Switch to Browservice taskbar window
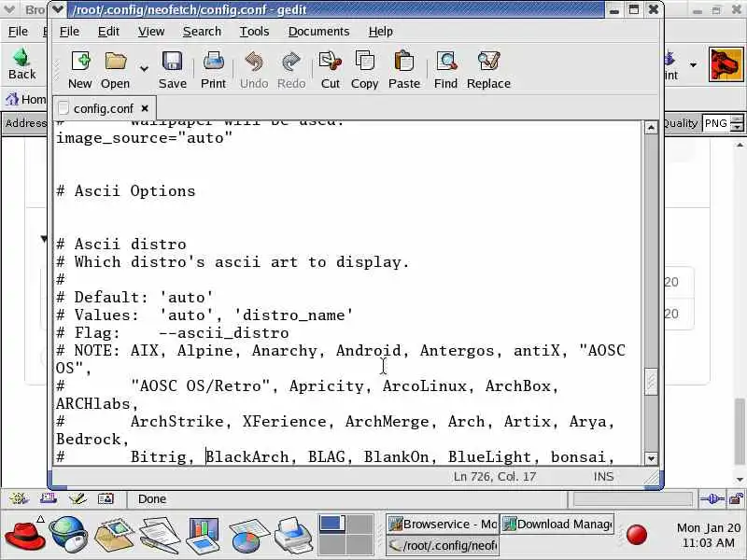This screenshot has height=560, width=747. (x=443, y=525)
